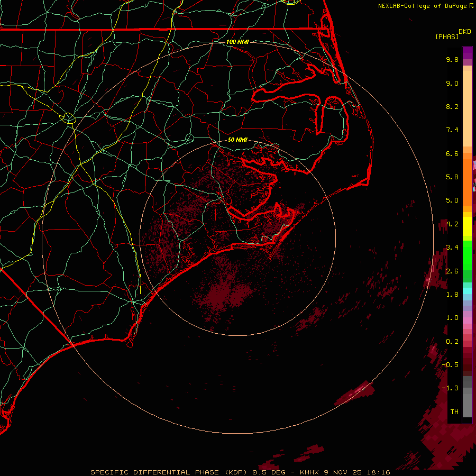476x476 pixels.
Task: Click the 1.0 scale value
Action: click(452, 318)
